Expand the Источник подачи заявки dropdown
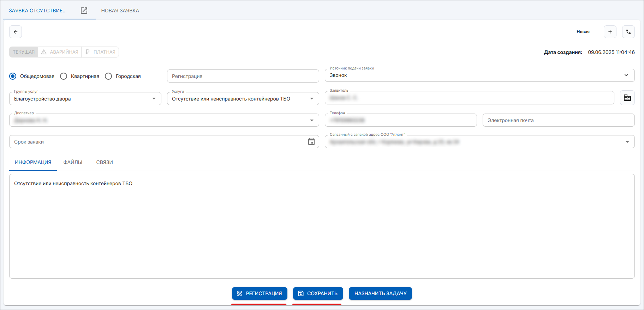The width and height of the screenshot is (644, 310). click(x=626, y=75)
